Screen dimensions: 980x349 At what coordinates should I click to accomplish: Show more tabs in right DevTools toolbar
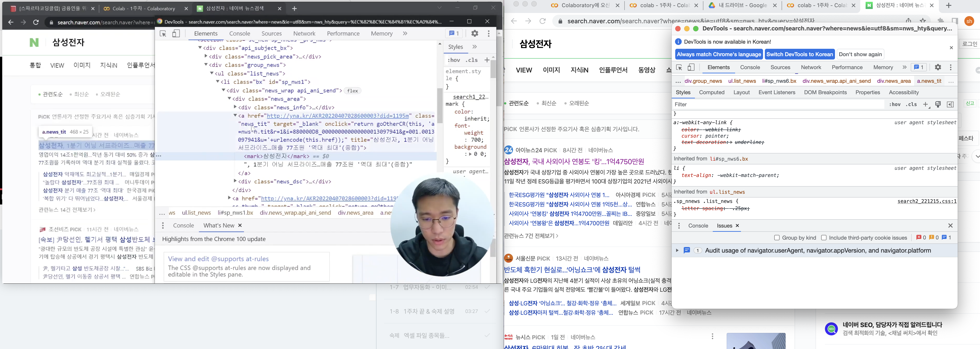coord(904,67)
